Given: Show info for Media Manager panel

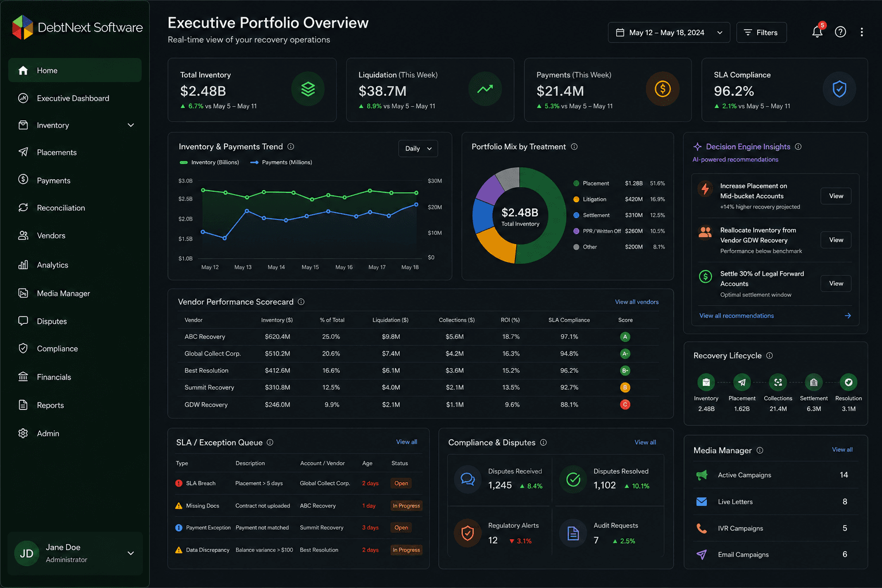Looking at the screenshot, I should (x=760, y=450).
